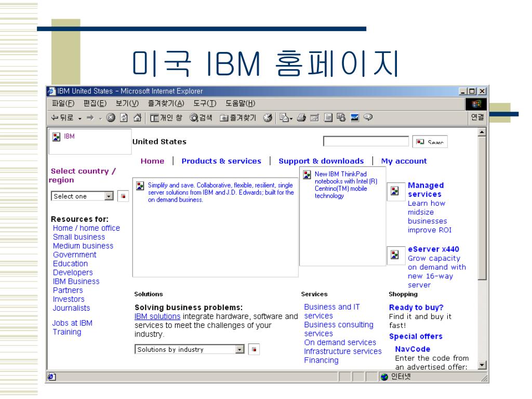Open the Home navigation tab
The height and width of the screenshot is (399, 532).
152,161
